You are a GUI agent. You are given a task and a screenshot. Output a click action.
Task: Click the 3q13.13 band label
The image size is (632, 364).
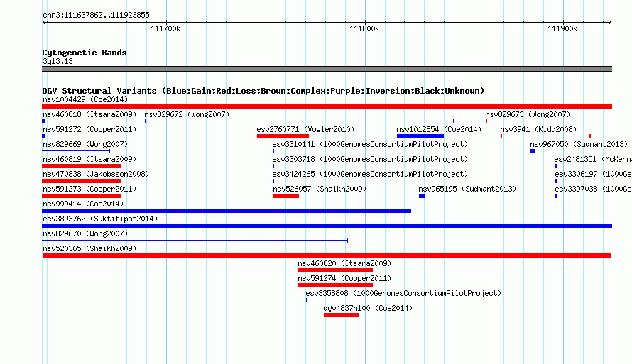(x=58, y=61)
